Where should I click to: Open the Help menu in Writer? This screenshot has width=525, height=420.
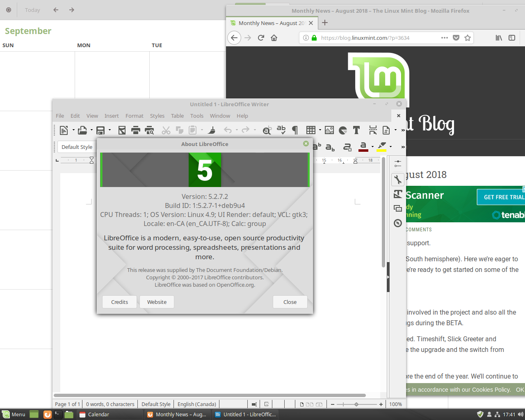(x=242, y=116)
